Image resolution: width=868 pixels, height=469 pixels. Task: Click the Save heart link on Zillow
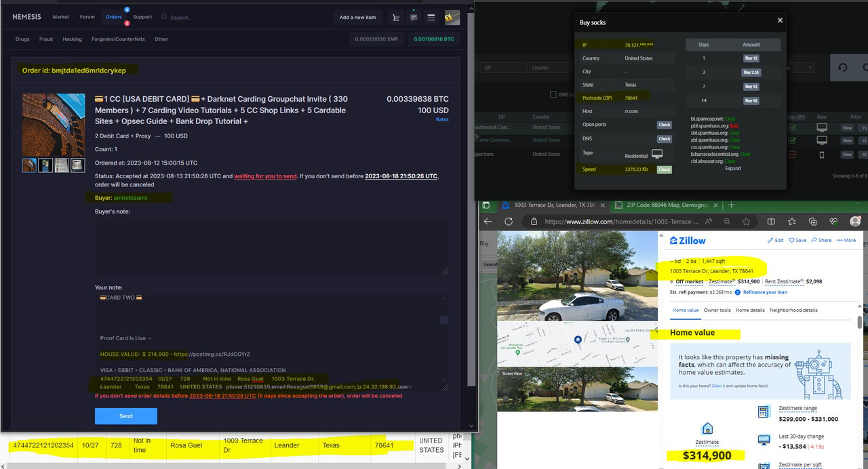[x=797, y=240]
